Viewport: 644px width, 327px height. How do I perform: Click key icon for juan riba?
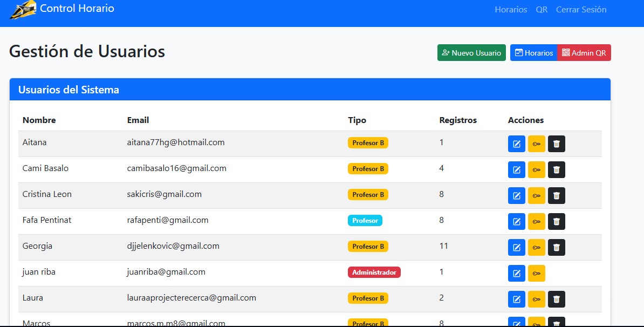(536, 274)
